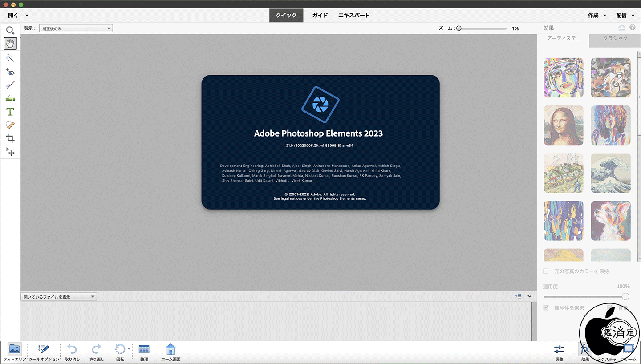
Task: Click the photo bin list options icon
Action: click(519, 296)
